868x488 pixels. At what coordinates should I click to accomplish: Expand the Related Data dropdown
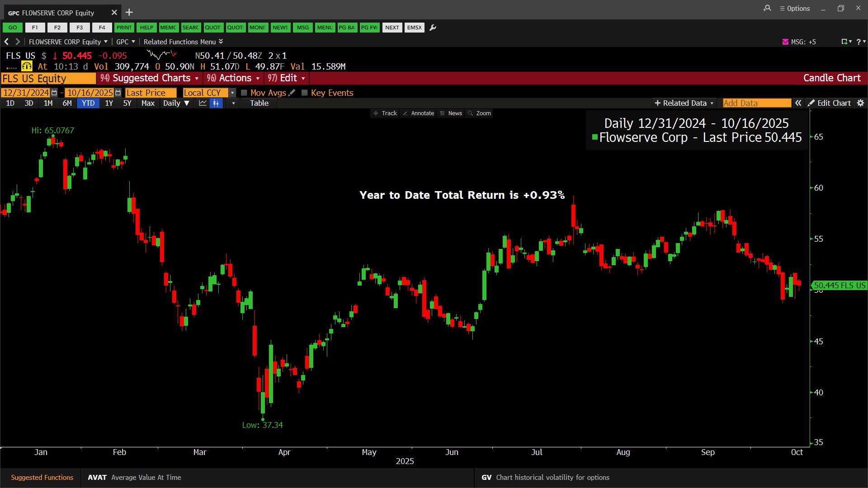pos(684,103)
